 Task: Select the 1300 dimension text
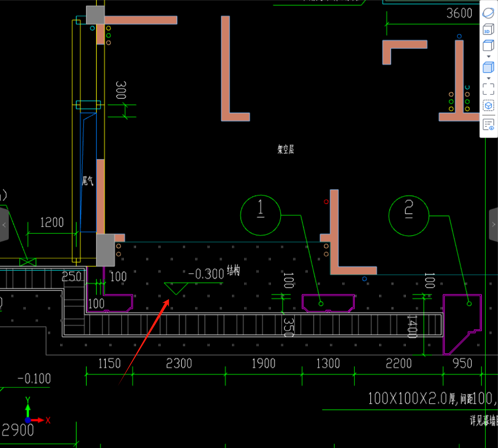[328, 363]
